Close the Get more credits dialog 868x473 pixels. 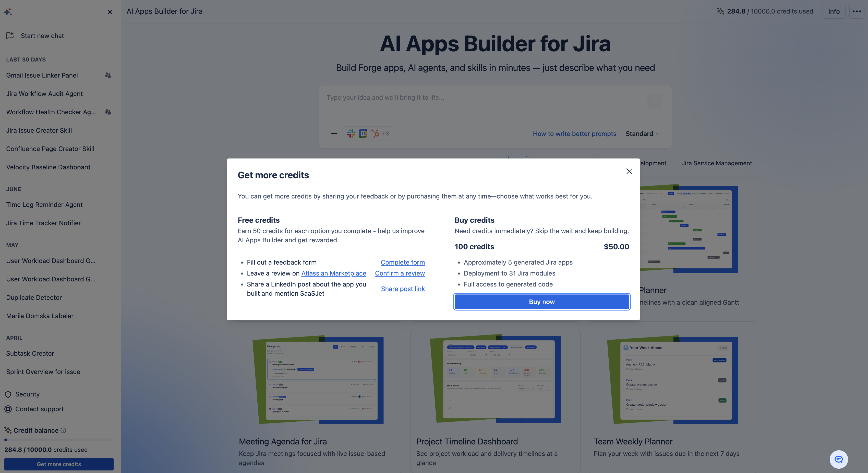pos(629,171)
